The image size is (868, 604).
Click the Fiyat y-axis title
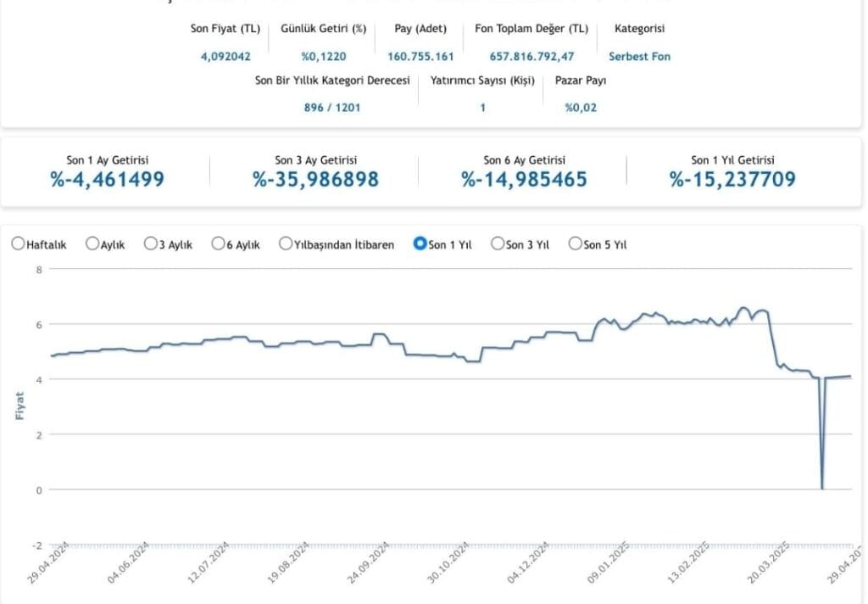[x=19, y=407]
